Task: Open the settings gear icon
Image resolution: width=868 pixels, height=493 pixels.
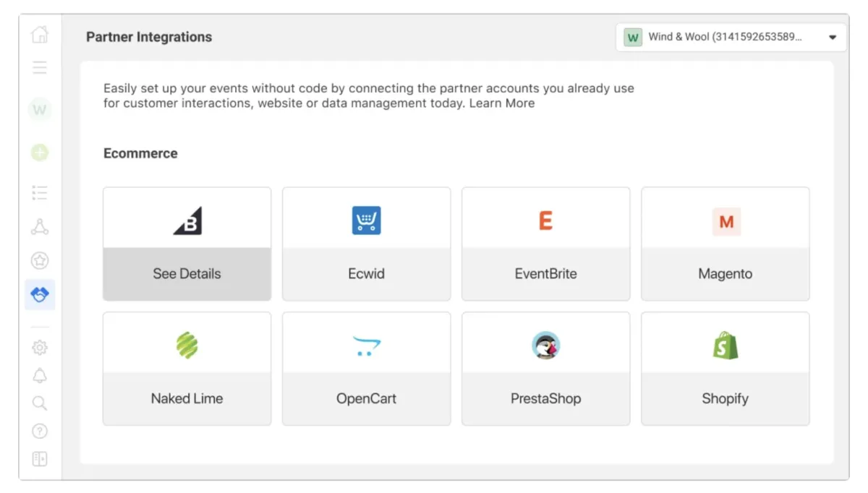Action: pos(40,348)
